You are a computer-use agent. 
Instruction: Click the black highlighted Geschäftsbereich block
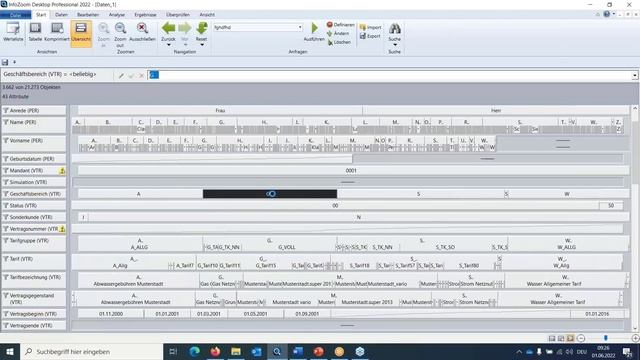pyautogui.click(x=270, y=194)
